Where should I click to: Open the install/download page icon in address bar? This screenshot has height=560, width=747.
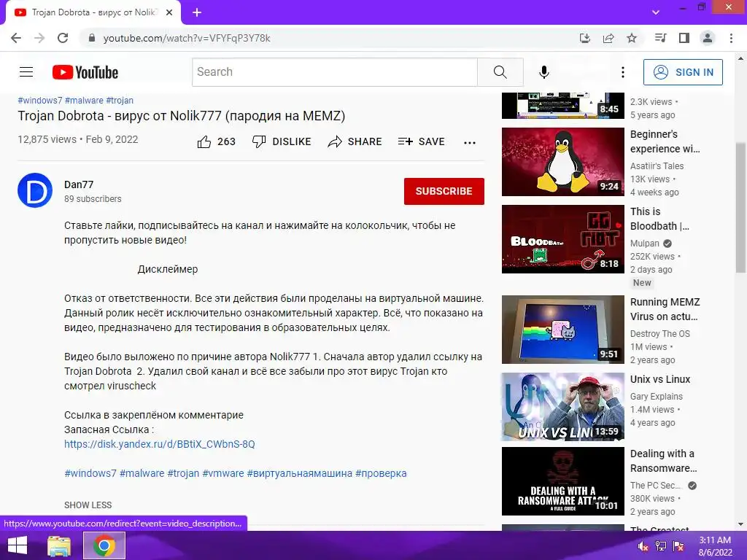pyautogui.click(x=584, y=38)
